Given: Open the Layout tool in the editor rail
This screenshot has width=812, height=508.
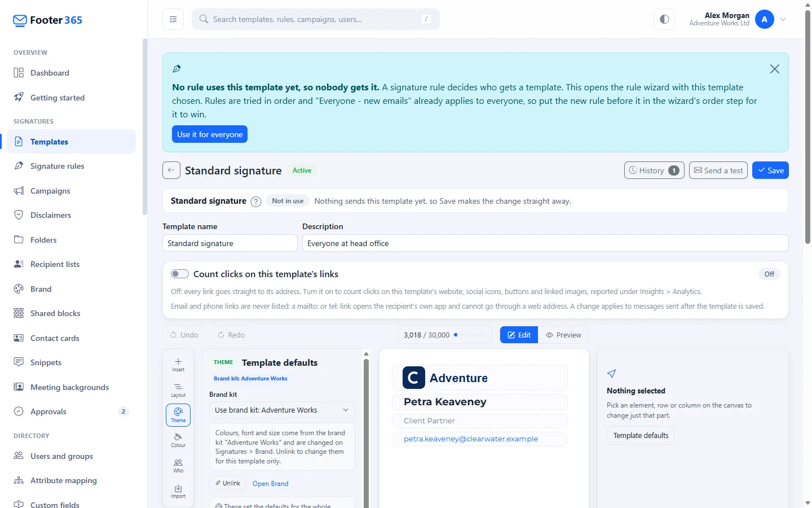Looking at the screenshot, I should point(178,390).
